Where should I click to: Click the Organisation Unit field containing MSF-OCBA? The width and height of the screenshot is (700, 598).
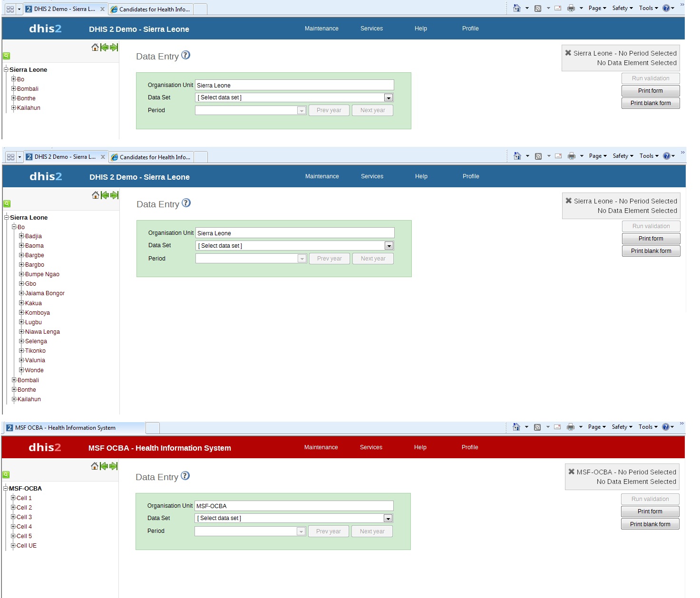pyautogui.click(x=294, y=506)
